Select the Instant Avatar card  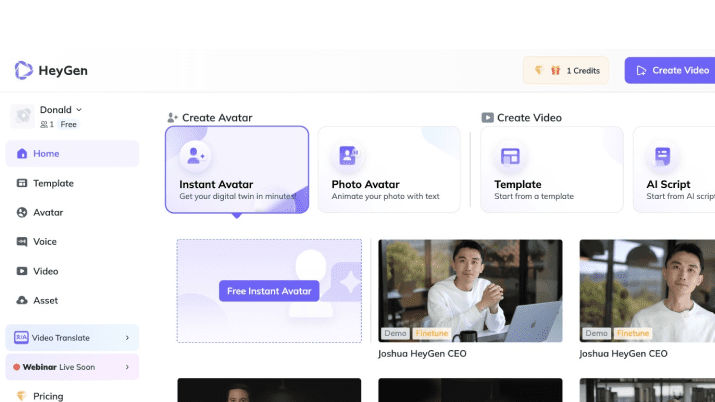tap(237, 169)
